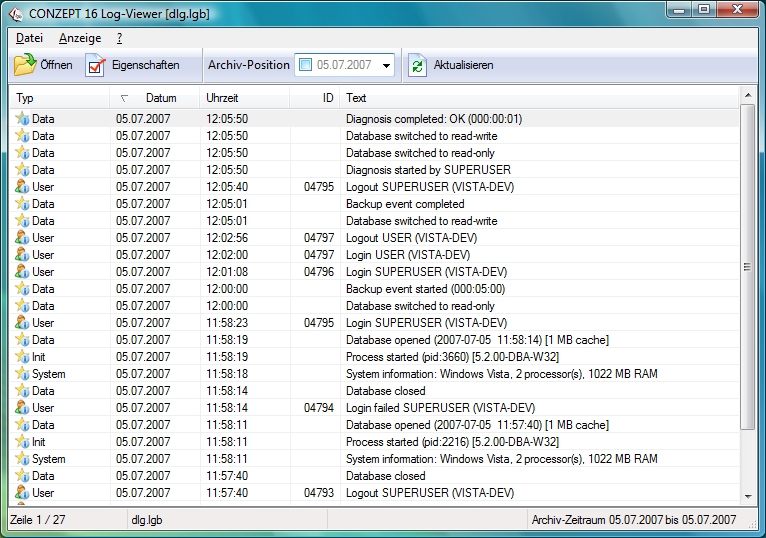Click User icon of Login USER 12:02:00 row
The image size is (766, 538).
(22, 255)
